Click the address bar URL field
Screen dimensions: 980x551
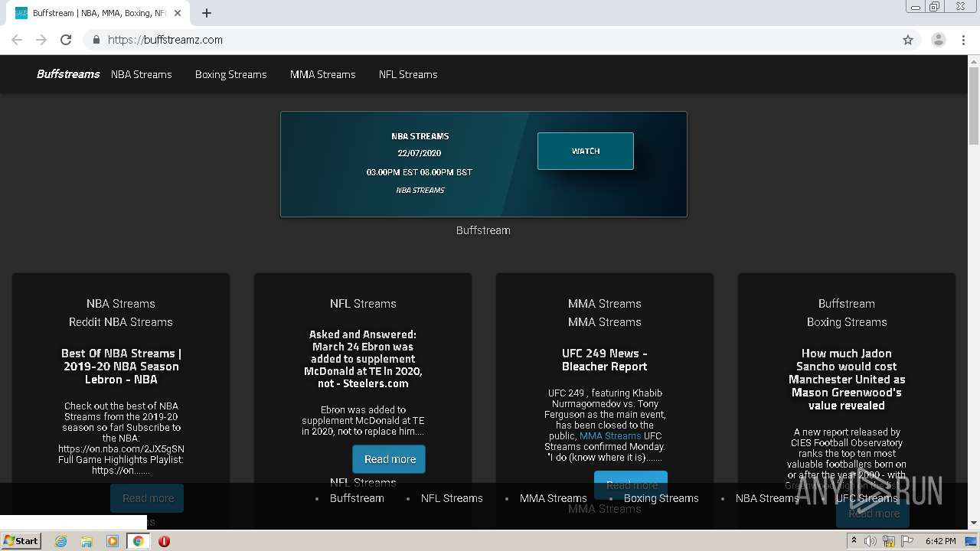(498, 40)
